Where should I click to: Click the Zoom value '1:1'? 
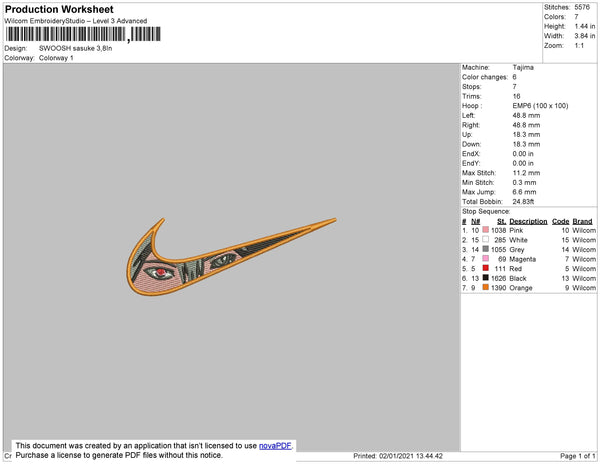pos(579,46)
